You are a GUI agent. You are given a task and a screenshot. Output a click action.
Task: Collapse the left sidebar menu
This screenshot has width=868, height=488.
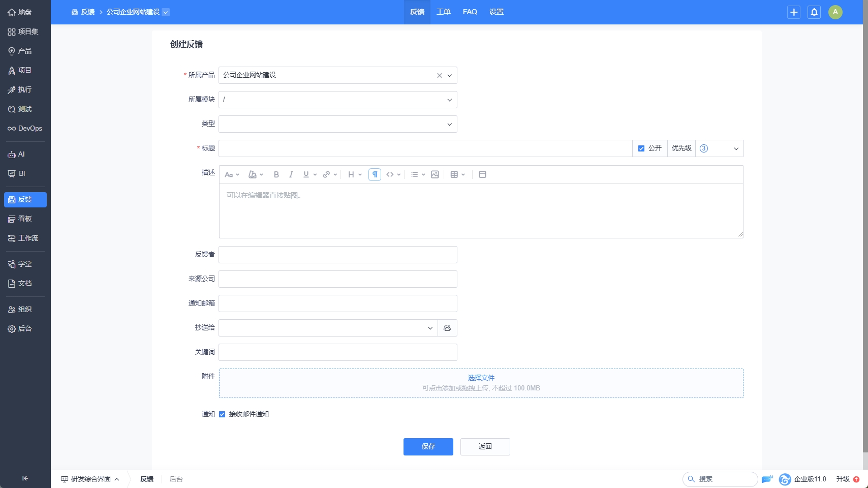25,478
